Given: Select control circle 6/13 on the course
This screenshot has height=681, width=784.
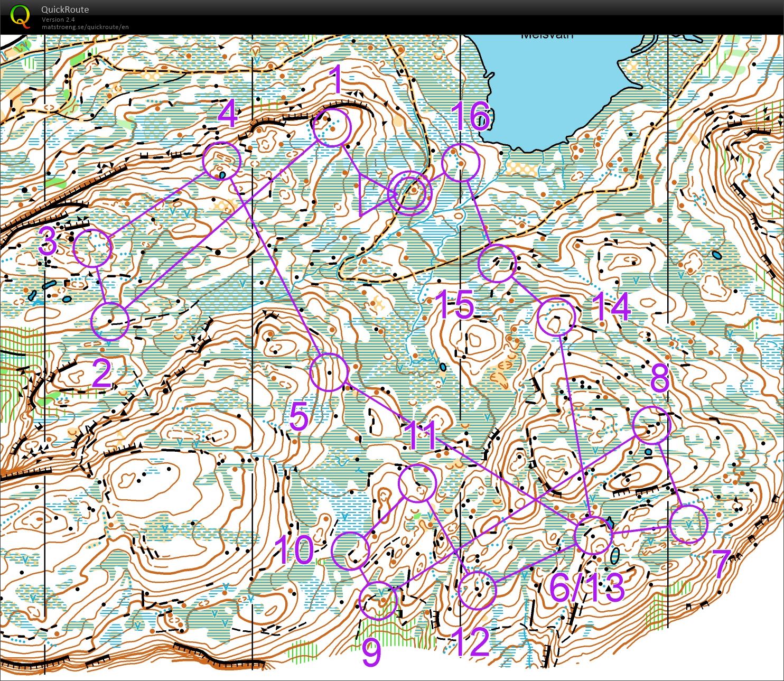Looking at the screenshot, I should click(593, 535).
